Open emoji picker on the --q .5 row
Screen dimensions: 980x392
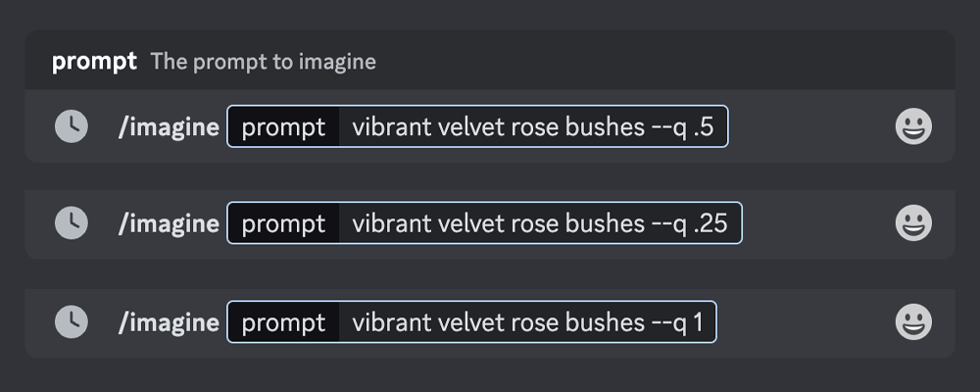point(913,126)
